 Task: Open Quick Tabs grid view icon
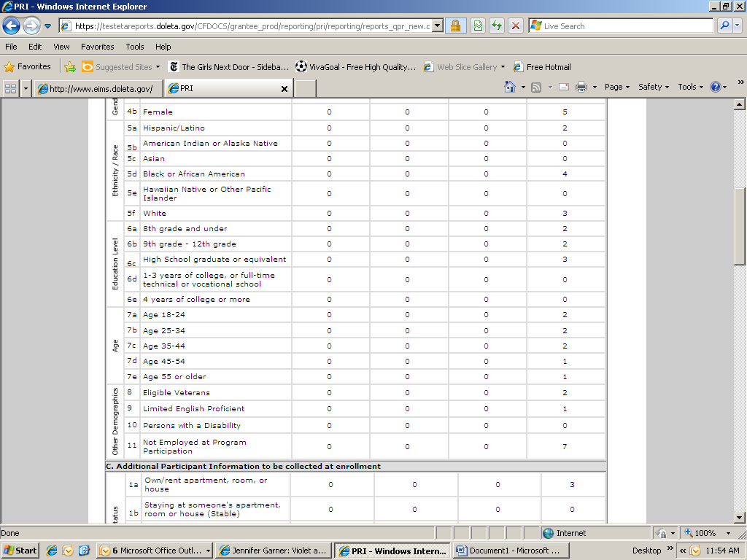[x=11, y=88]
